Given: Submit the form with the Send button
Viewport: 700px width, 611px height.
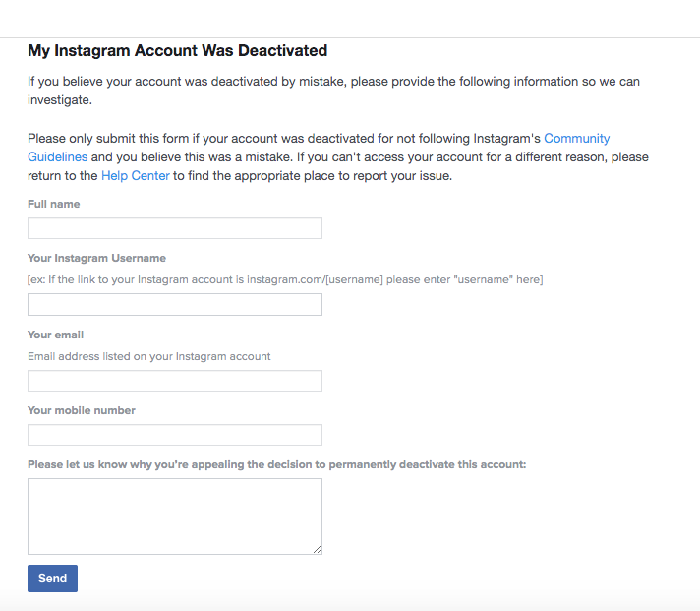Looking at the screenshot, I should click(x=52, y=579).
